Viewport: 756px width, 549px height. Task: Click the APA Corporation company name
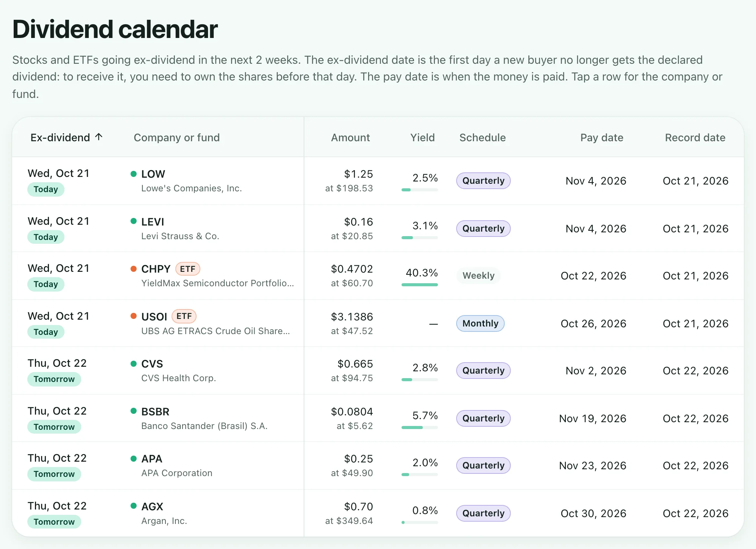click(176, 473)
